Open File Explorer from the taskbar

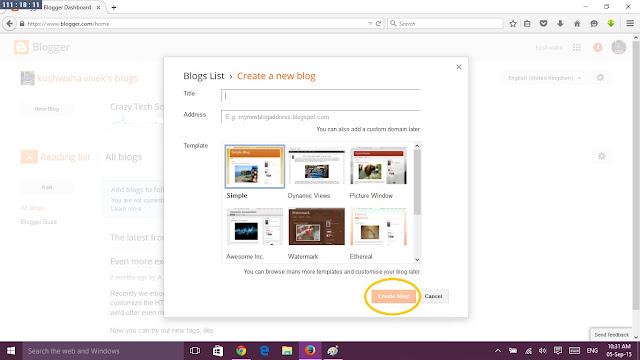(x=287, y=351)
